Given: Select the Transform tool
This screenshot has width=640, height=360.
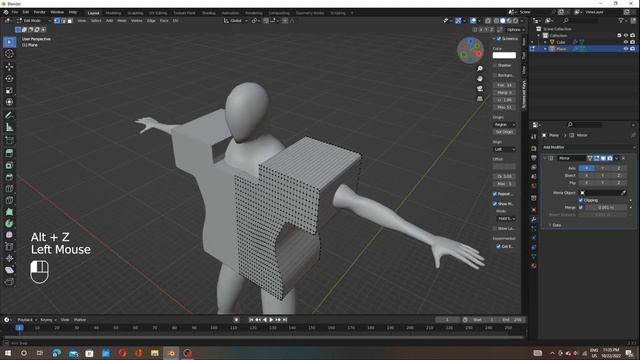Looking at the screenshot, I should click(x=9, y=102).
